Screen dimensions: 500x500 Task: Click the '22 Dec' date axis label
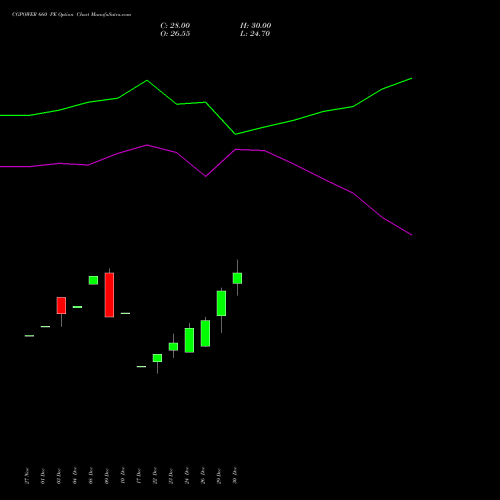tap(155, 476)
